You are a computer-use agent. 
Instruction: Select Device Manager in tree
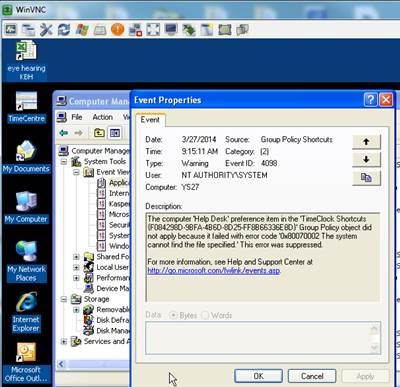pos(107,288)
